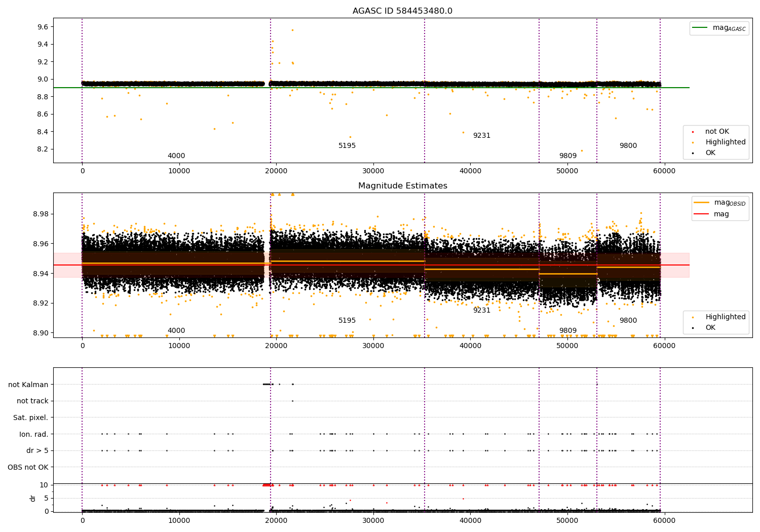Click the dr axis tick label 5

coord(46,499)
